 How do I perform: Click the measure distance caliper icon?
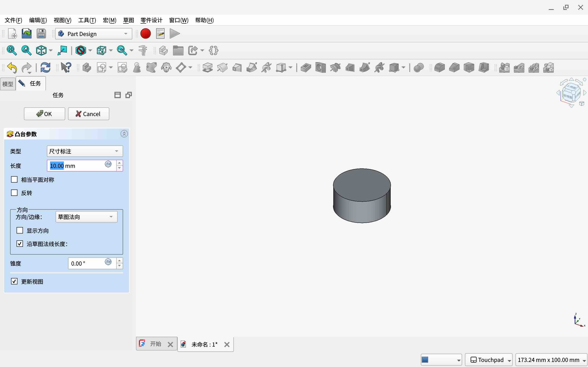click(x=143, y=50)
